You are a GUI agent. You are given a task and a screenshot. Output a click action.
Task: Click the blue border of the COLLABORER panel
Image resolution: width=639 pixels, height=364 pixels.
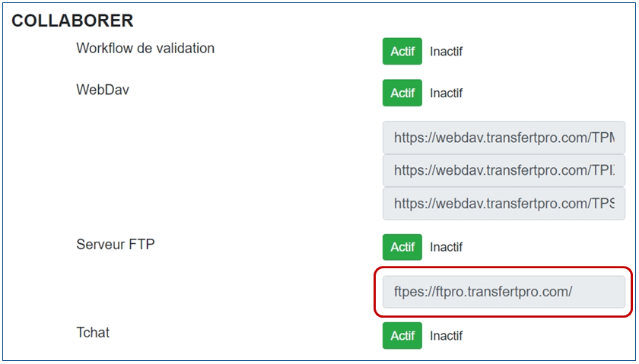point(319,3)
